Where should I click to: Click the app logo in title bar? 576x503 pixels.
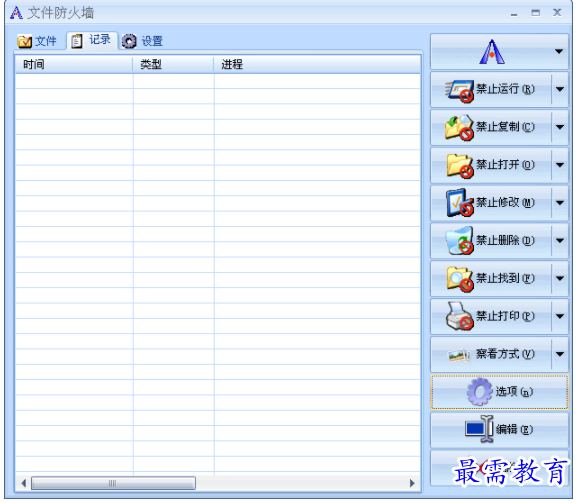pyautogui.click(x=16, y=12)
